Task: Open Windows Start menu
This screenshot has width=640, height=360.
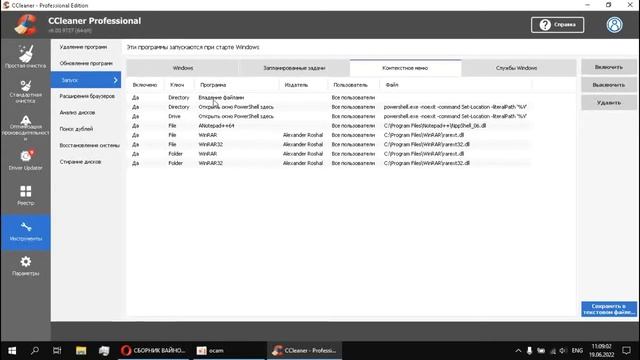Action: point(12,351)
